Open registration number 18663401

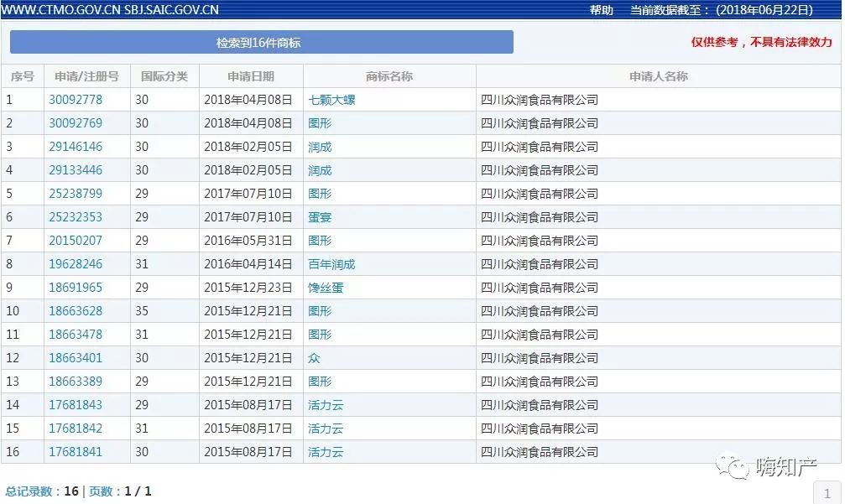[76, 358]
